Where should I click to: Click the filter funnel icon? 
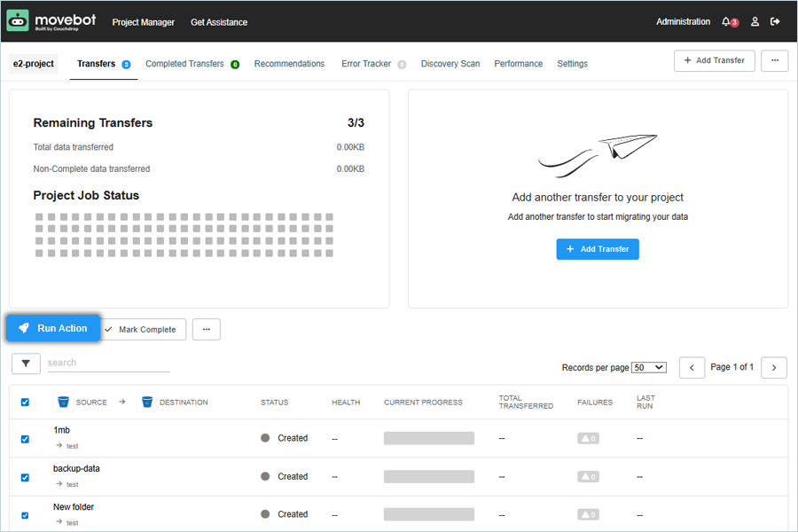click(26, 364)
